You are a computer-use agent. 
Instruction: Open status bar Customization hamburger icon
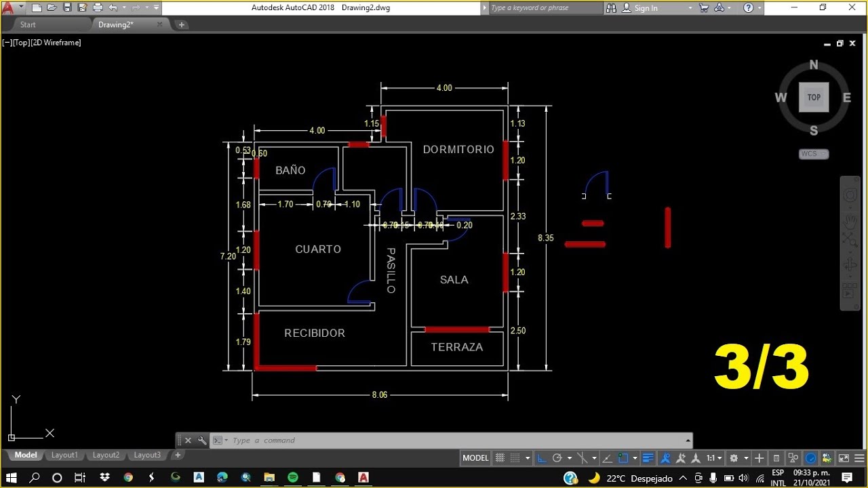[x=860, y=458]
